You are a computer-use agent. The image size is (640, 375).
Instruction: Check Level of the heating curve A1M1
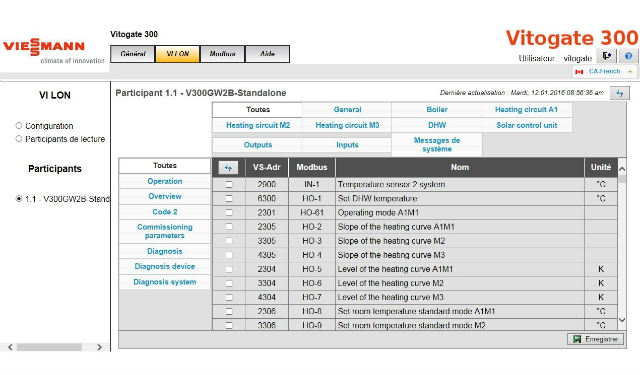pos(229,269)
